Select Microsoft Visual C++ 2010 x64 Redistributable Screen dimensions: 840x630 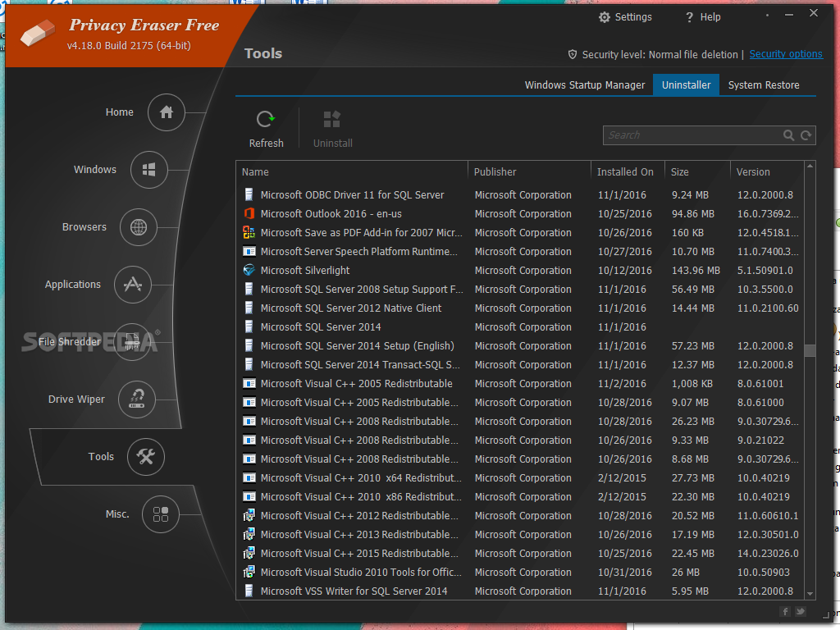(x=520, y=478)
